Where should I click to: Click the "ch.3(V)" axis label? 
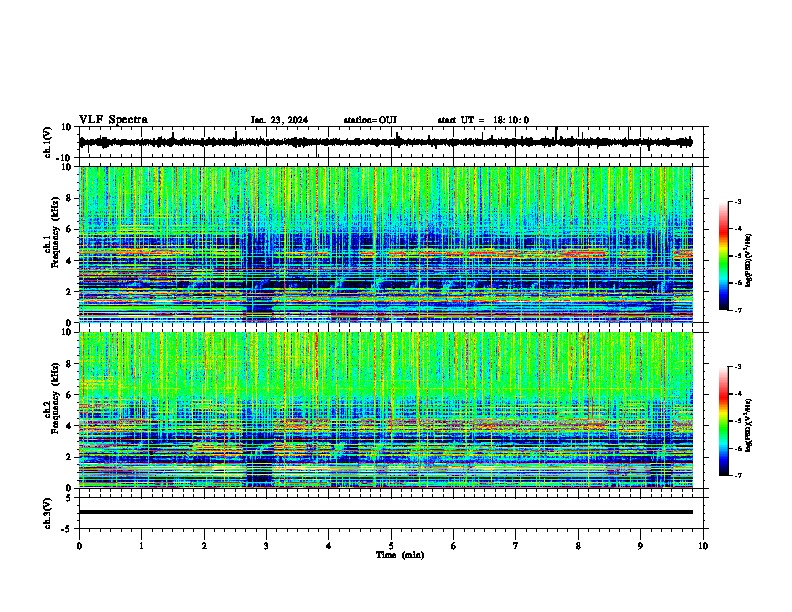tap(48, 513)
